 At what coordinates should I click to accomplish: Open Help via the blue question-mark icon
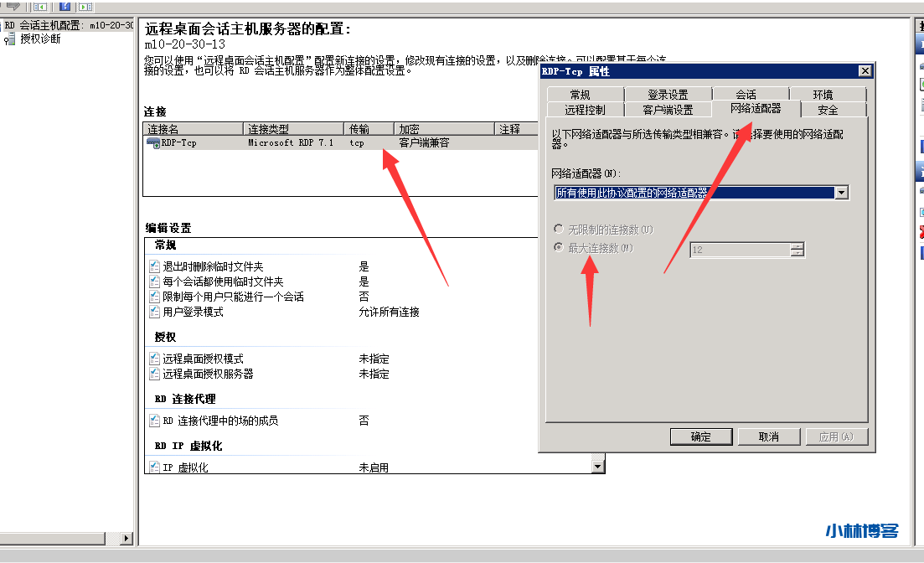coord(65,7)
